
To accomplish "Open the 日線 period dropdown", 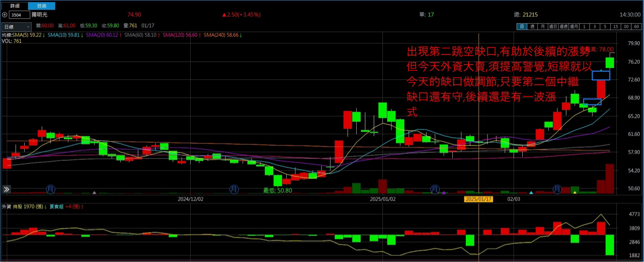I will (17, 27).
